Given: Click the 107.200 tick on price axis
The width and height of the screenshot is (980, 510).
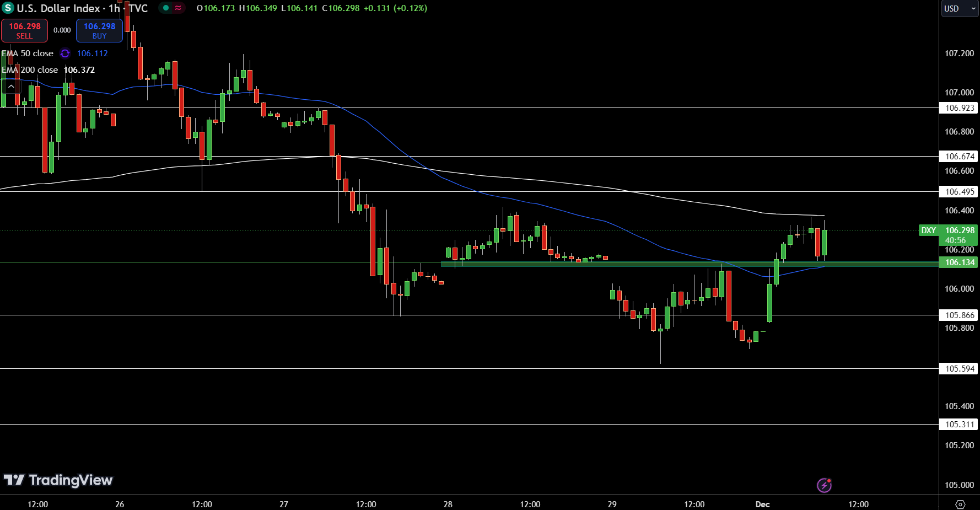Looking at the screenshot, I should coord(959,53).
